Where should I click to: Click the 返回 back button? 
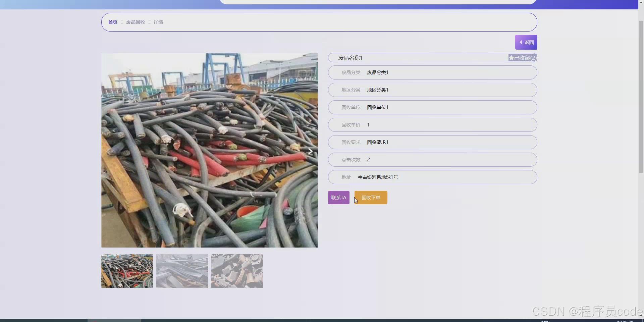(526, 42)
